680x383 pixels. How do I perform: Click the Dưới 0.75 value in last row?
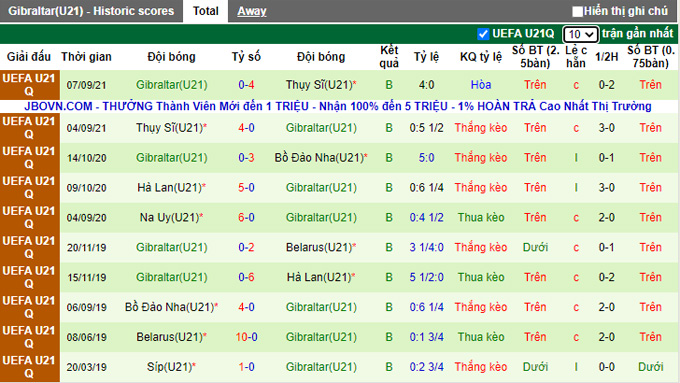pyautogui.click(x=650, y=367)
